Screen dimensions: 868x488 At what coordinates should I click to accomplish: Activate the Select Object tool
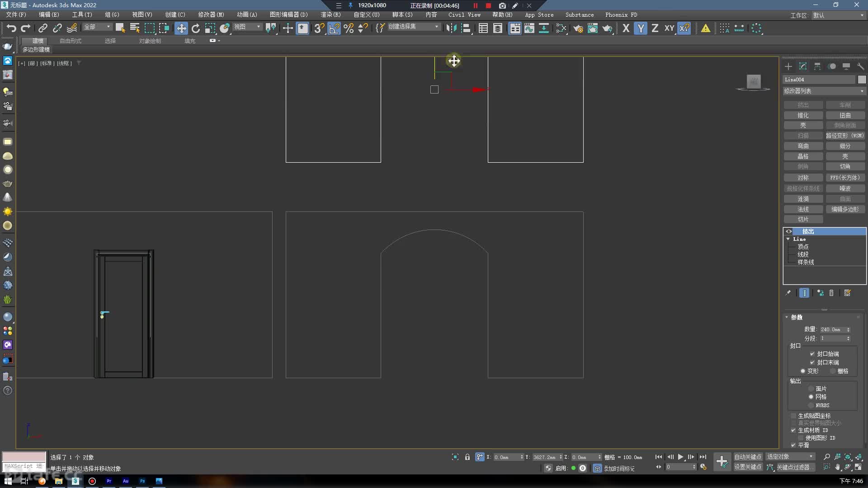pyautogui.click(x=120, y=28)
